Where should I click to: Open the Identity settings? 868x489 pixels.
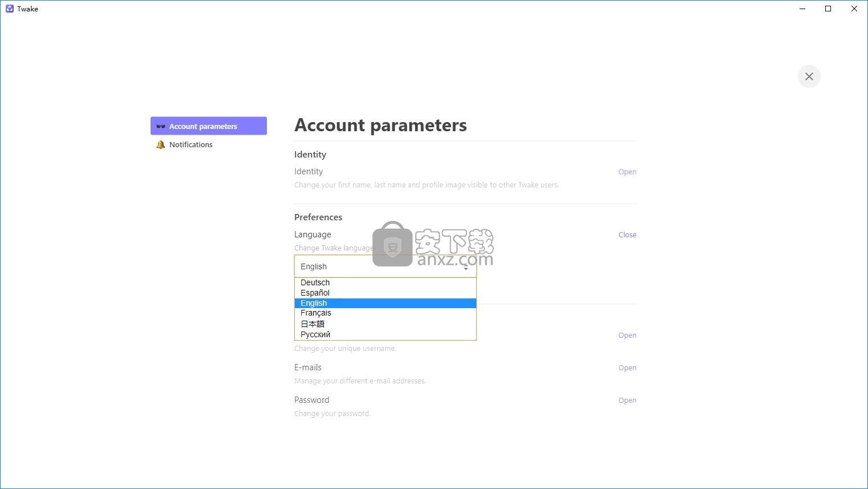pos(627,172)
